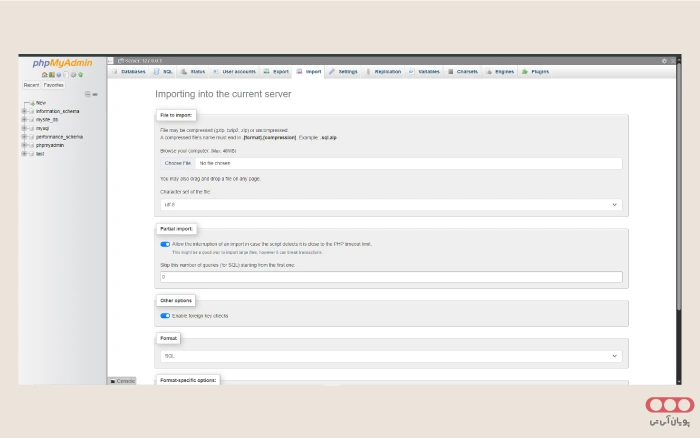Click the New database icon in the tree

[x=32, y=103]
